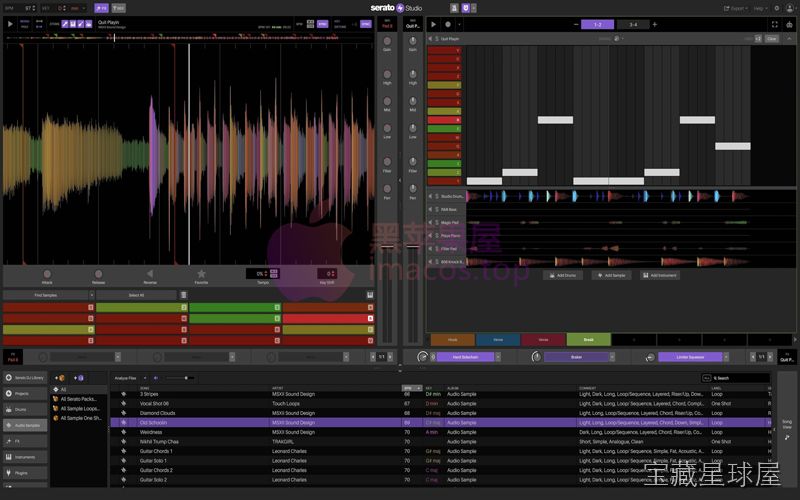Adjust the Release knob
800x500 pixels.
pyautogui.click(x=98, y=274)
